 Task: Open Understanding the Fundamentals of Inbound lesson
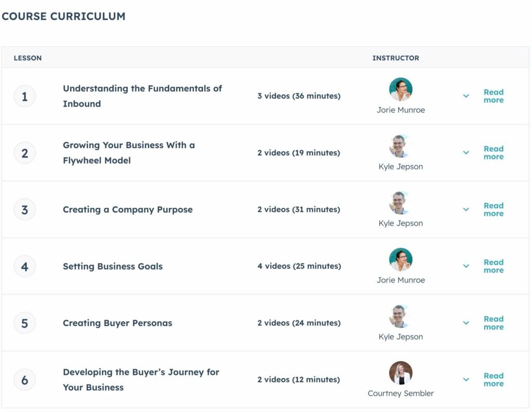coord(142,96)
